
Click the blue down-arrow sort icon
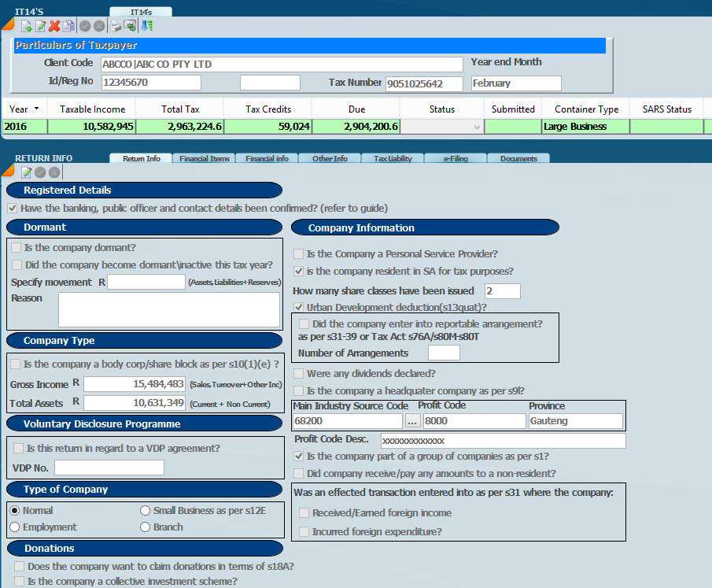[x=146, y=26]
